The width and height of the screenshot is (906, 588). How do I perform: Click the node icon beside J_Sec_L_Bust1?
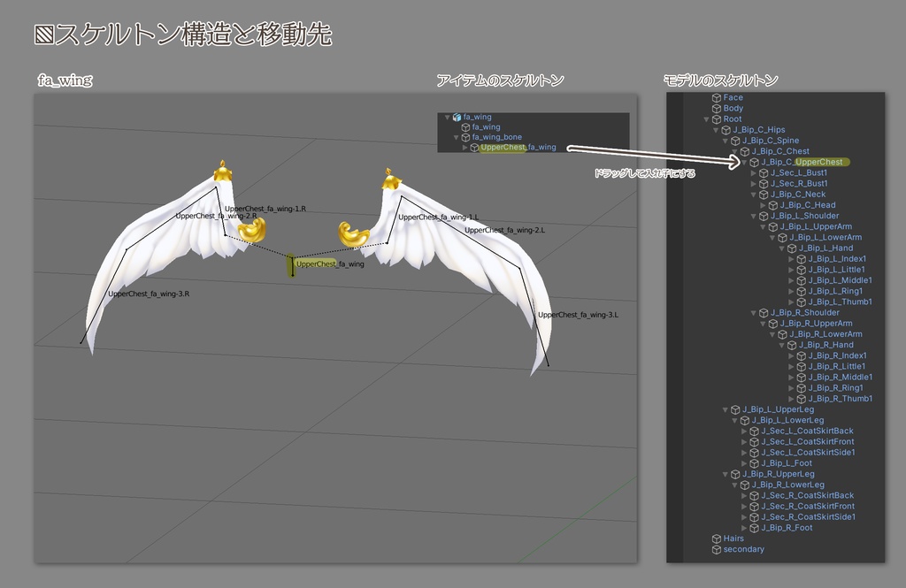pos(764,172)
